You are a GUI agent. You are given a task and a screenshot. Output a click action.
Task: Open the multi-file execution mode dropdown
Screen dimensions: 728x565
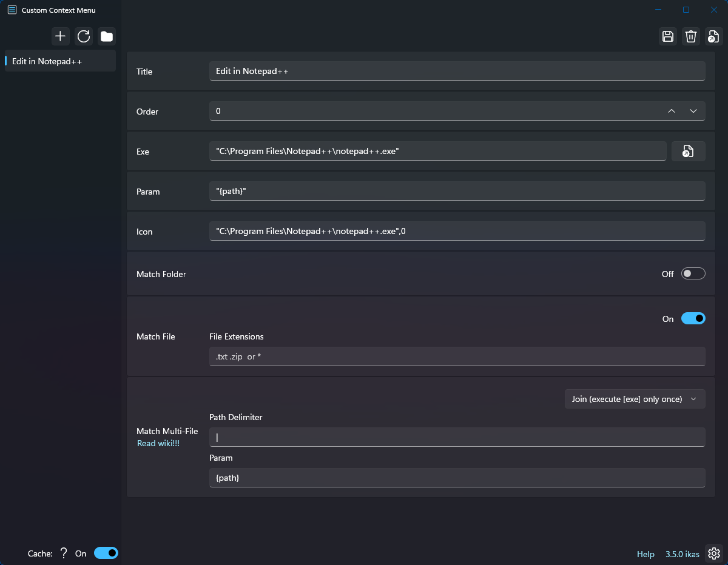point(635,399)
